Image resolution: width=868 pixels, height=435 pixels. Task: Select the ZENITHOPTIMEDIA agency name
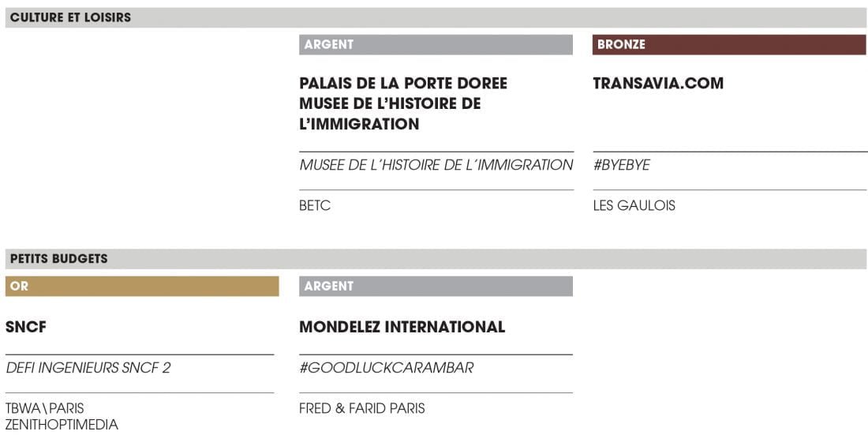point(62,425)
